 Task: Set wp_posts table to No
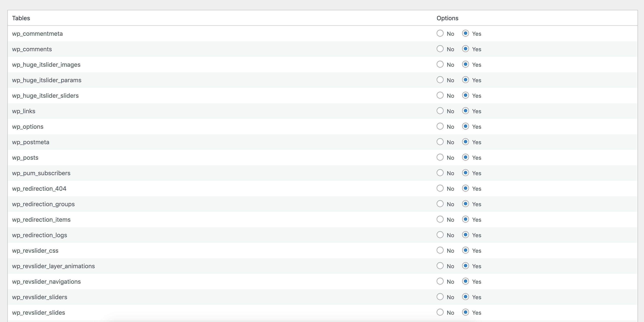[x=440, y=157]
